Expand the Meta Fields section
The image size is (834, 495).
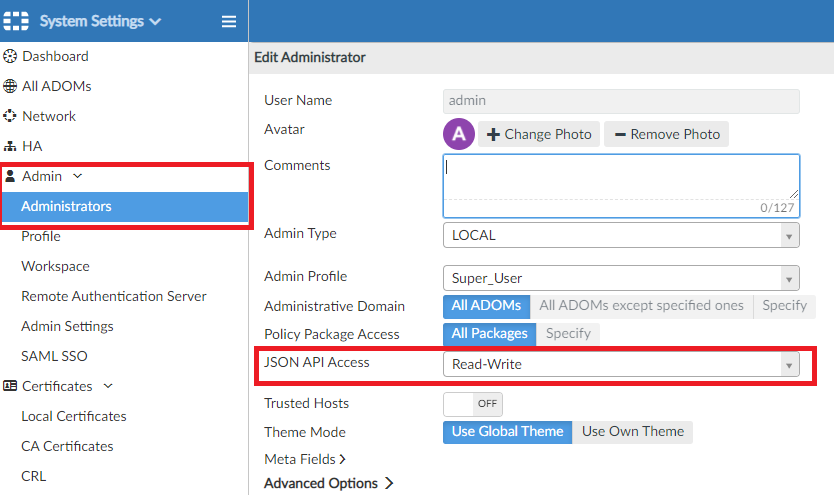pyautogui.click(x=305, y=459)
